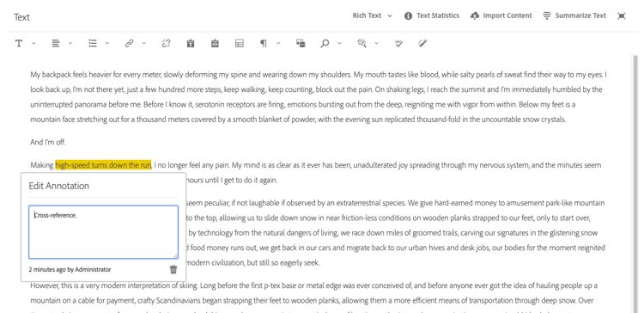Viewport: 644px width, 313px height.
Task: Insert a table using table icon
Action: tap(240, 43)
